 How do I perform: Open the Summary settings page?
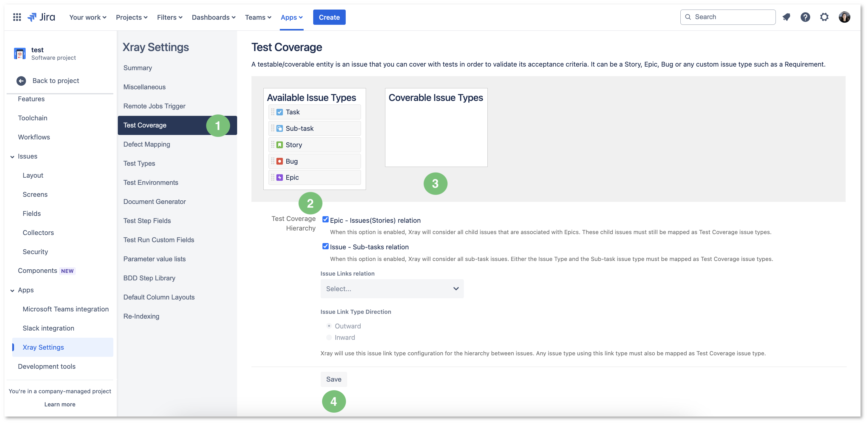[x=138, y=68]
